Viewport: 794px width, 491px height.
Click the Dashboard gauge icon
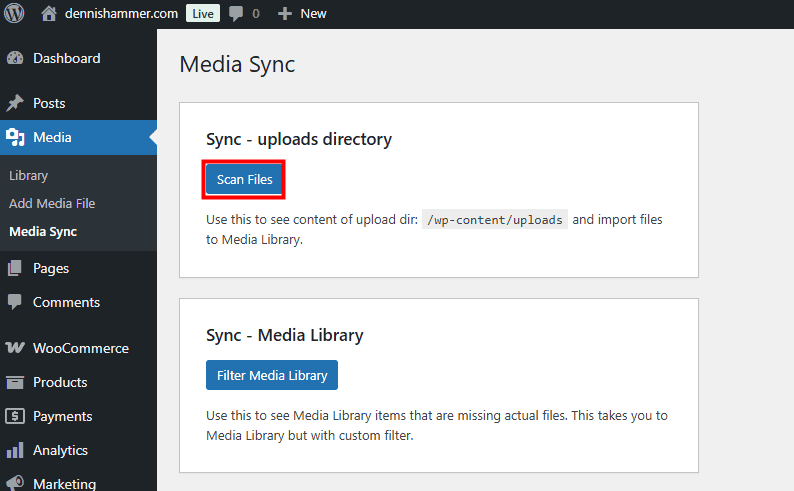tap(15, 58)
